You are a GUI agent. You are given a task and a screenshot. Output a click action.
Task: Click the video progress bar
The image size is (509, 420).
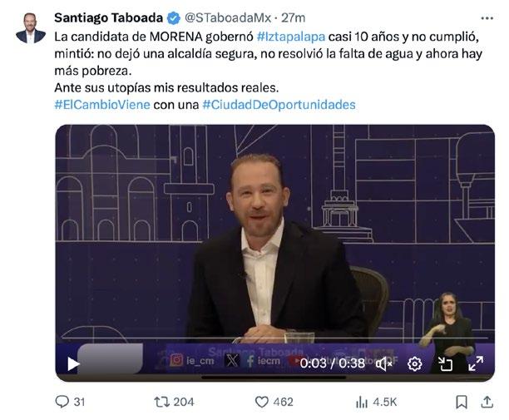tap(274, 338)
